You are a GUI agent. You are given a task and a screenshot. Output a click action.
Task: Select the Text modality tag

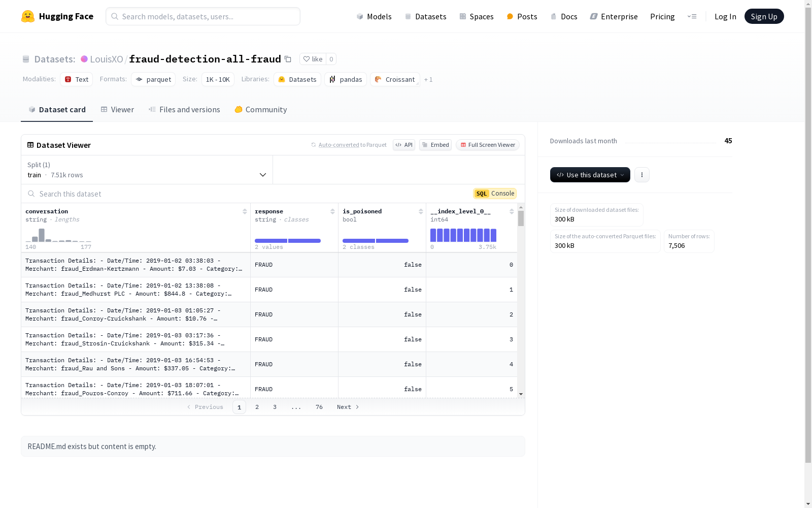pos(77,79)
